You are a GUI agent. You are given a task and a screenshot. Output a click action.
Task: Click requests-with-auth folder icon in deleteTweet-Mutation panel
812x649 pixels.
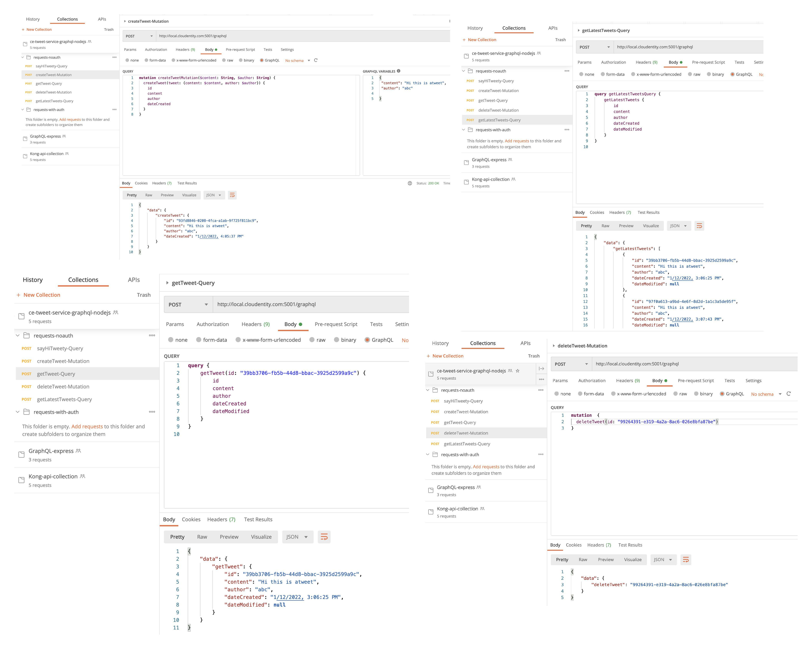coord(435,454)
